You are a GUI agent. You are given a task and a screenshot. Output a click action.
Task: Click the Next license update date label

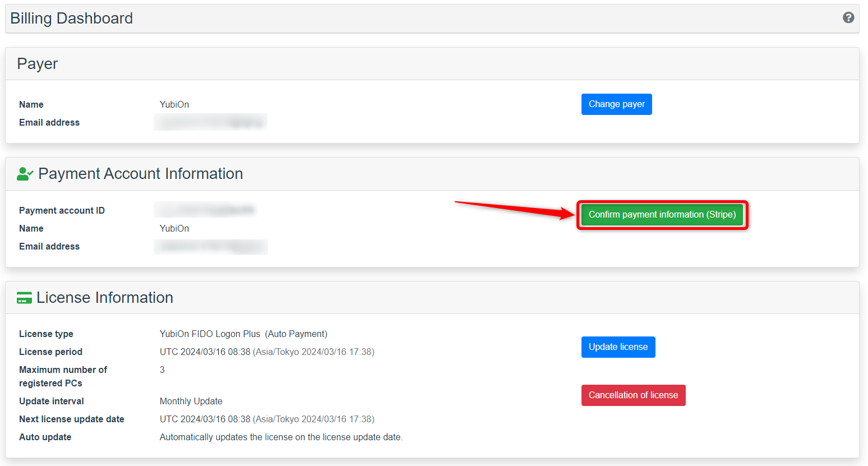[72, 419]
